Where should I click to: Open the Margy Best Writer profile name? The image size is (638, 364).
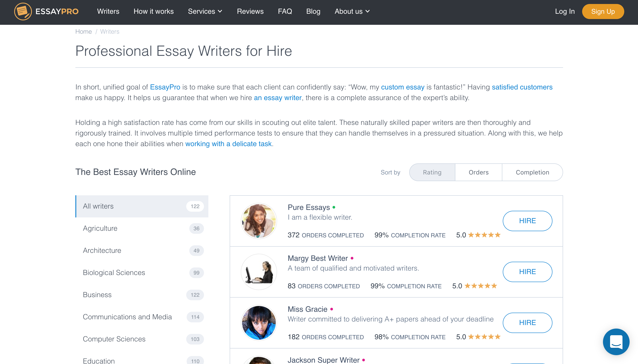(x=318, y=258)
